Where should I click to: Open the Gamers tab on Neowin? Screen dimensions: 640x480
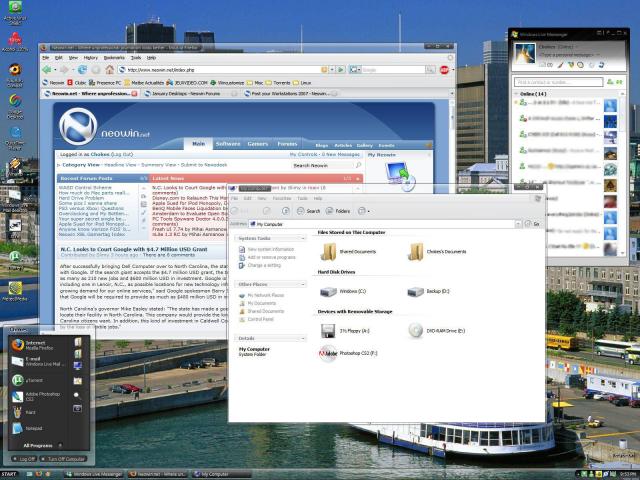coord(258,144)
